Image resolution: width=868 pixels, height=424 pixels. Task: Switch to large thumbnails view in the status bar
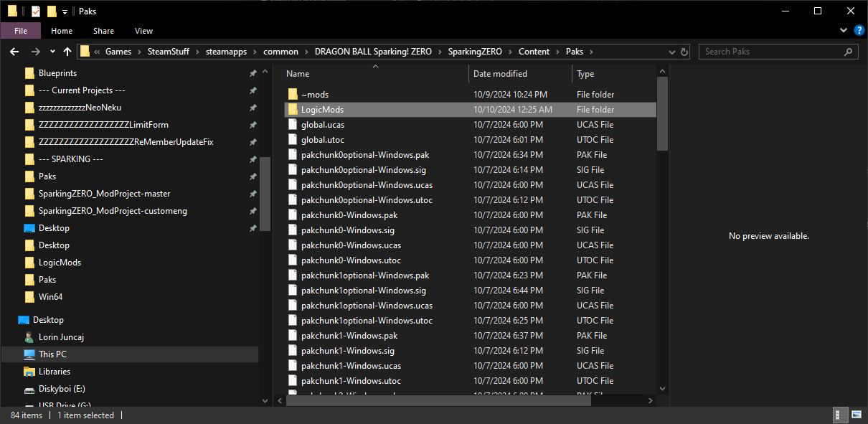(856, 415)
